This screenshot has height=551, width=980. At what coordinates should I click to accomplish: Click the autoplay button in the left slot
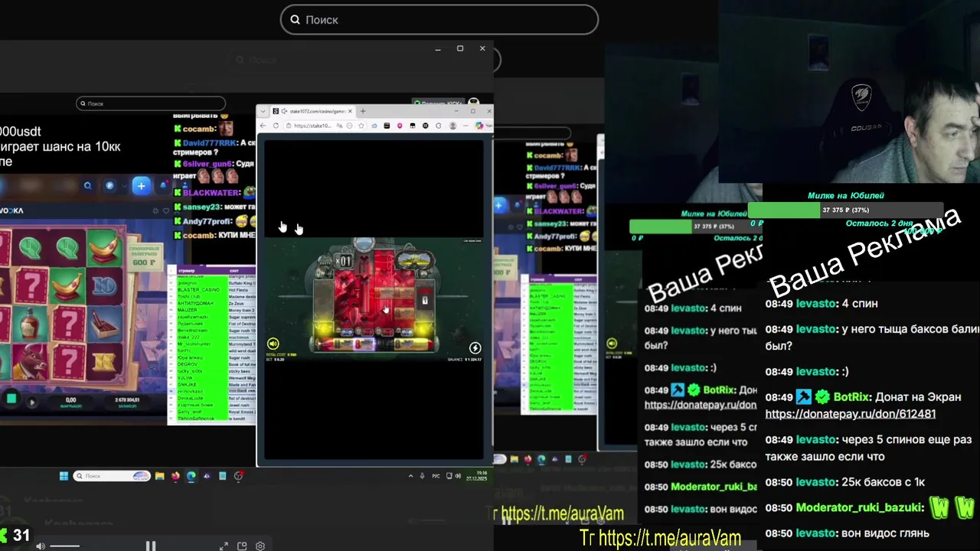[32, 401]
